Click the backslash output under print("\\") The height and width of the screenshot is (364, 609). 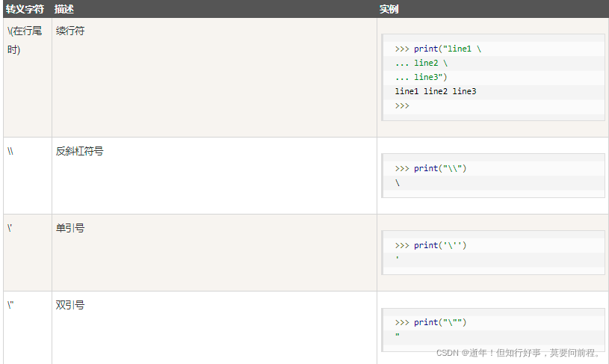coord(398,182)
